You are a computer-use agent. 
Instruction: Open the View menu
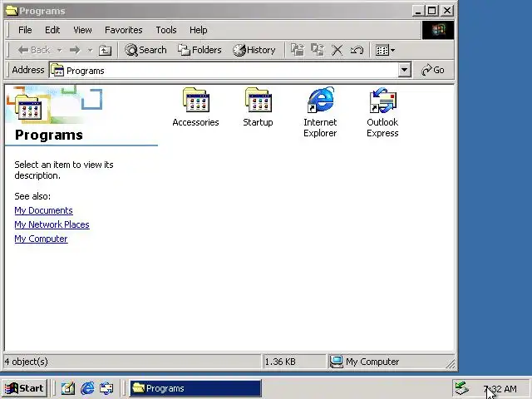click(x=82, y=30)
